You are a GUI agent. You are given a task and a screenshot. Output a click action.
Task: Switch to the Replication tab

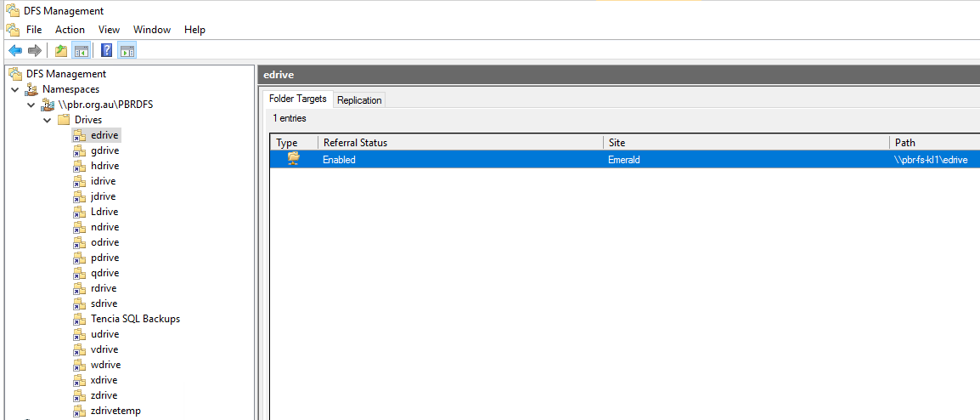[x=359, y=100]
